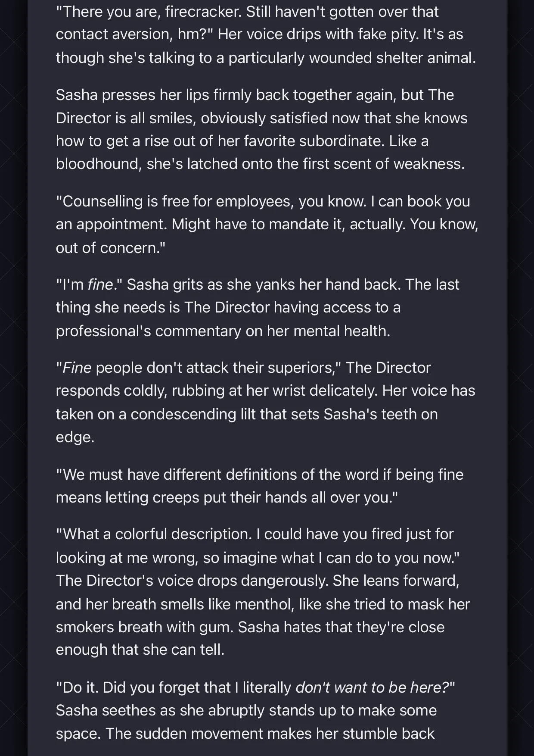Click the italic word "Fine" before "people don't attack"
Viewport: 534px width, 756px height.
pos(77,368)
